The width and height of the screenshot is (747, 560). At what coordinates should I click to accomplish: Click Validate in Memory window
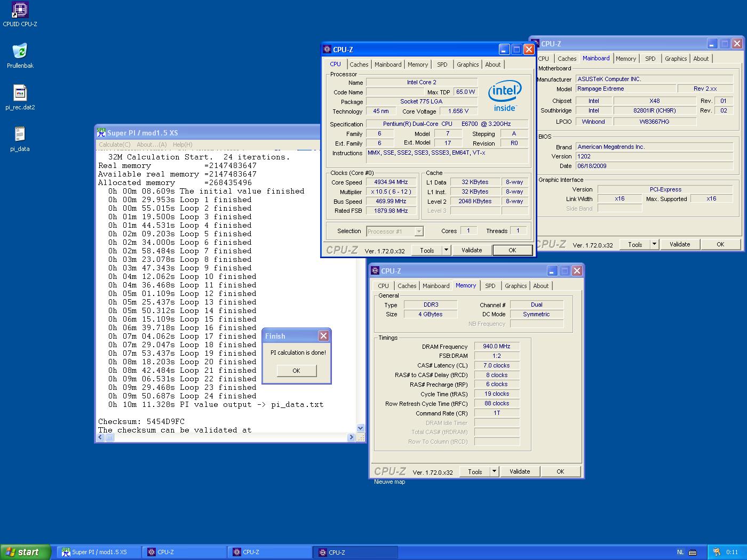pos(520,471)
